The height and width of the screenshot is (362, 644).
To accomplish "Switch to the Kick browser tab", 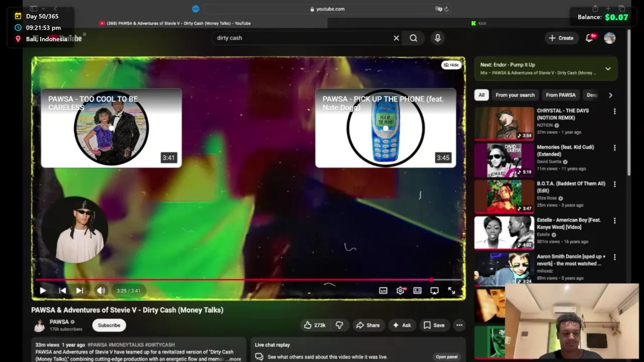I will tap(478, 23).
